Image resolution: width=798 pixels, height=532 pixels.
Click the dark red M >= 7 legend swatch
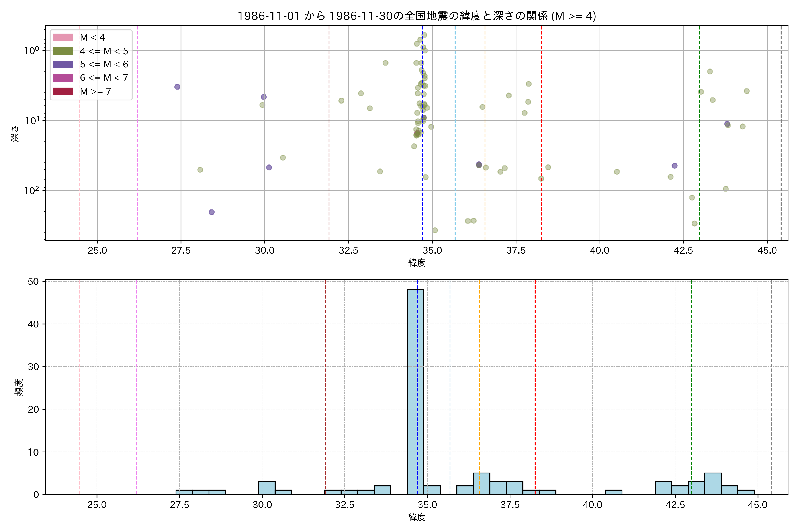coord(63,91)
